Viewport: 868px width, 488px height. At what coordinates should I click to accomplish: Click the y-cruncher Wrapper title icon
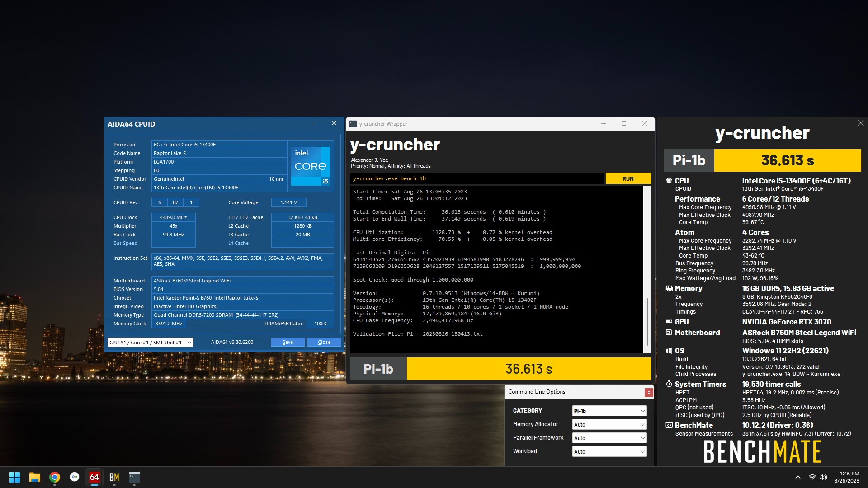[353, 124]
